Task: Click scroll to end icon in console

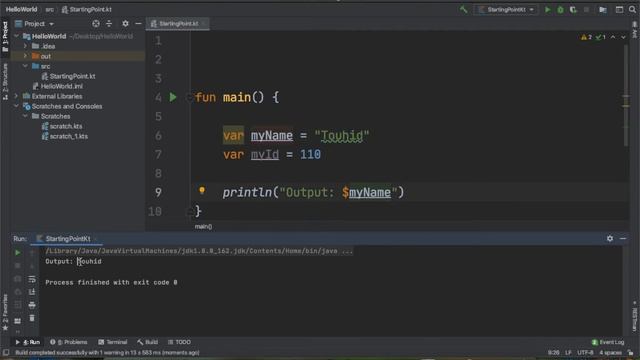Action: pos(32,292)
